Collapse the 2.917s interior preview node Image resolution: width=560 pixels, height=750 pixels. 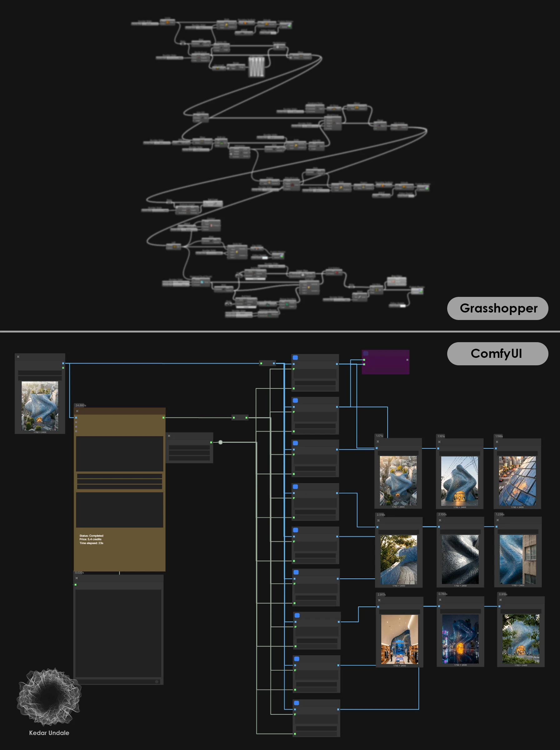coord(379,600)
